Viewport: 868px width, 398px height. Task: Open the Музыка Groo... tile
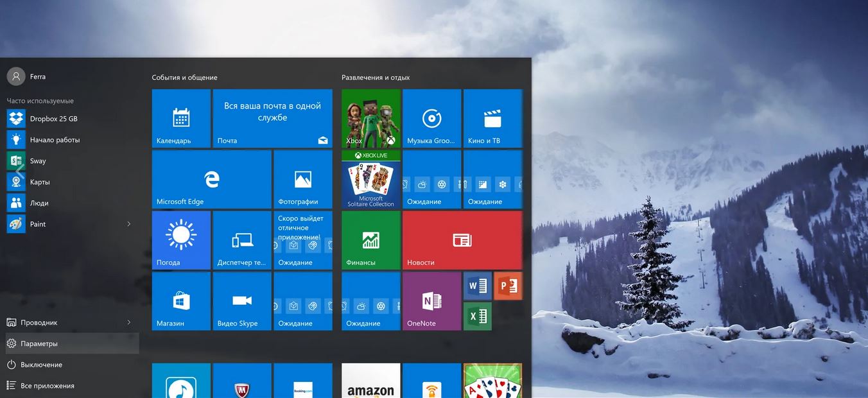click(x=431, y=118)
